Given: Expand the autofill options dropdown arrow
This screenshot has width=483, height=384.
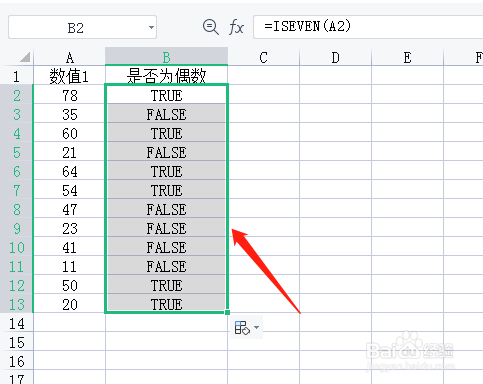Looking at the screenshot, I should 256,327.
